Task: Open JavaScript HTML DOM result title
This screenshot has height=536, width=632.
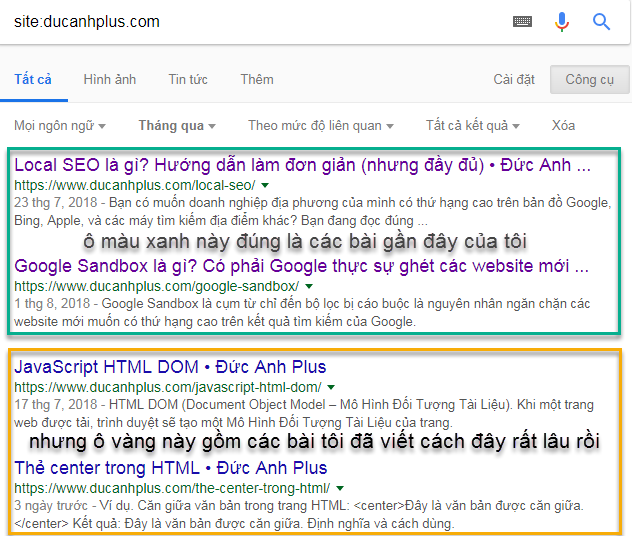Action: click(x=170, y=367)
